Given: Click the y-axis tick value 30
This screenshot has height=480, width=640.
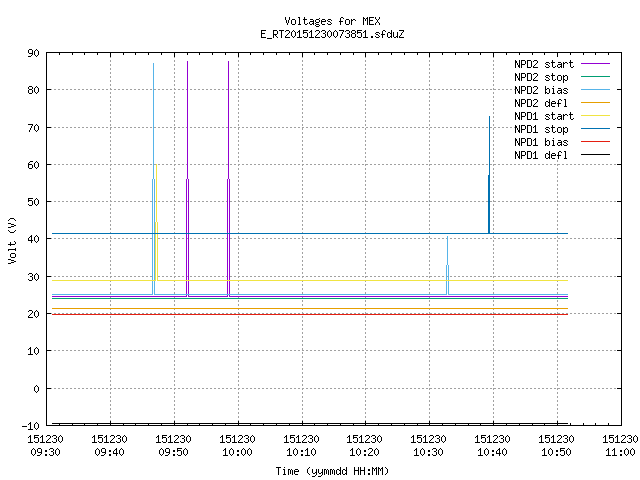Looking at the screenshot, I should point(33,277).
